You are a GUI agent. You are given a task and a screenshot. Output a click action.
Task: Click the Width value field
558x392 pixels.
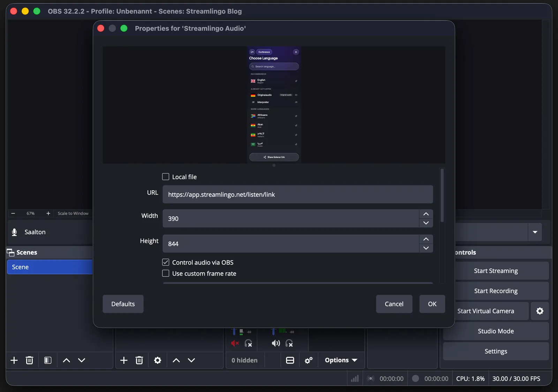[x=291, y=218]
